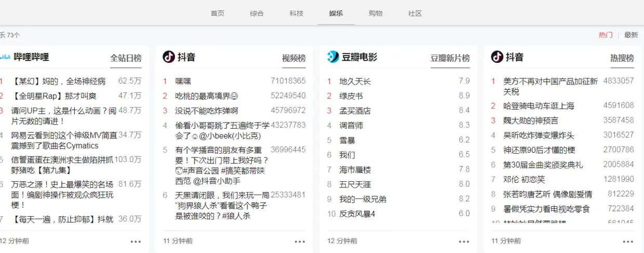Open more options on the Bilibili card
The image size is (644, 253).
136,242
